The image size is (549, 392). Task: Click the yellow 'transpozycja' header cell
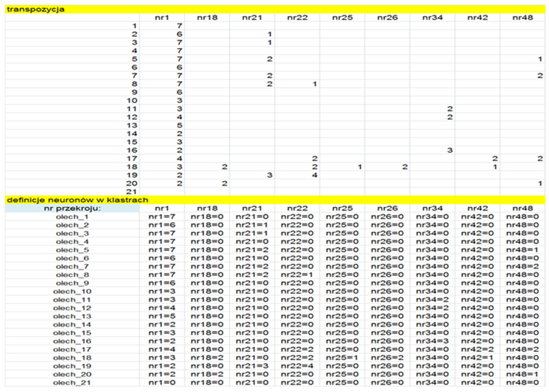(x=36, y=9)
